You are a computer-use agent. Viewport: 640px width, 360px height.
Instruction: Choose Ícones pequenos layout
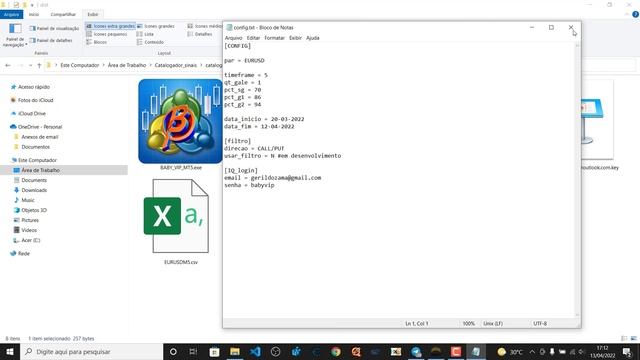[x=107, y=34]
